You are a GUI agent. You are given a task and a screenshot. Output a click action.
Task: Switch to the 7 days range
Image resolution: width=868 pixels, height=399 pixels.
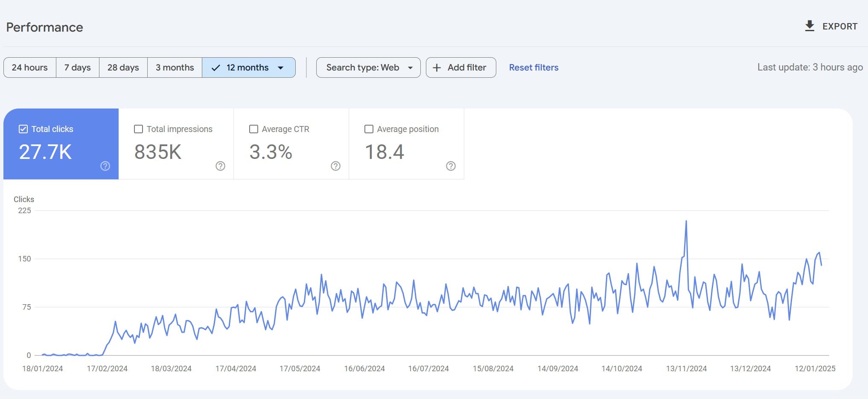pyautogui.click(x=77, y=67)
